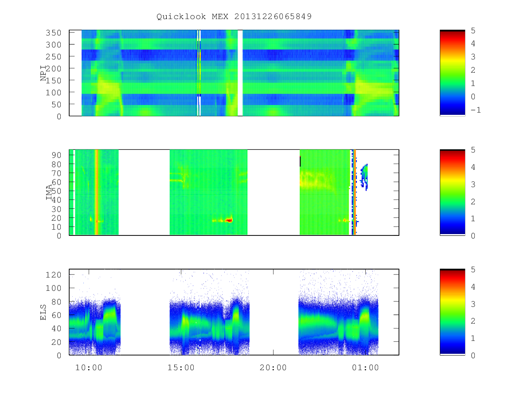The height and width of the screenshot is (399, 532).
Task: Click the ELS axis label
Action: tap(43, 312)
